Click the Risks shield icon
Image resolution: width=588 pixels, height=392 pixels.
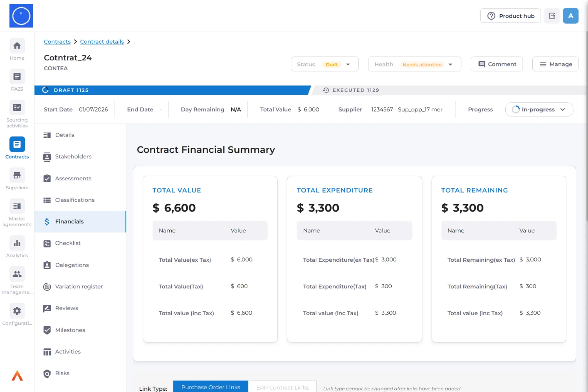coord(47,374)
